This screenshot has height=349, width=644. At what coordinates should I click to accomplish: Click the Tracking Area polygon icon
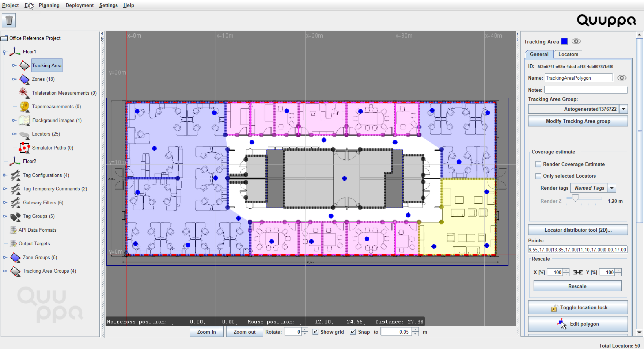click(24, 65)
